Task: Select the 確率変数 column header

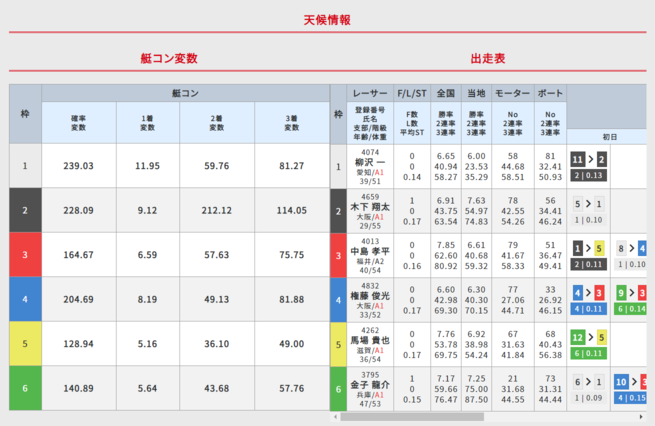Action: [x=76, y=123]
